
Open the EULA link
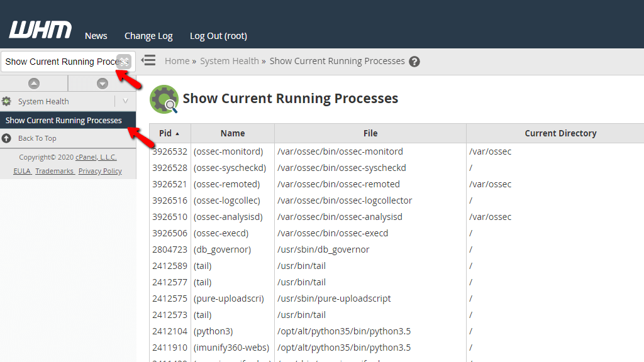point(21,170)
